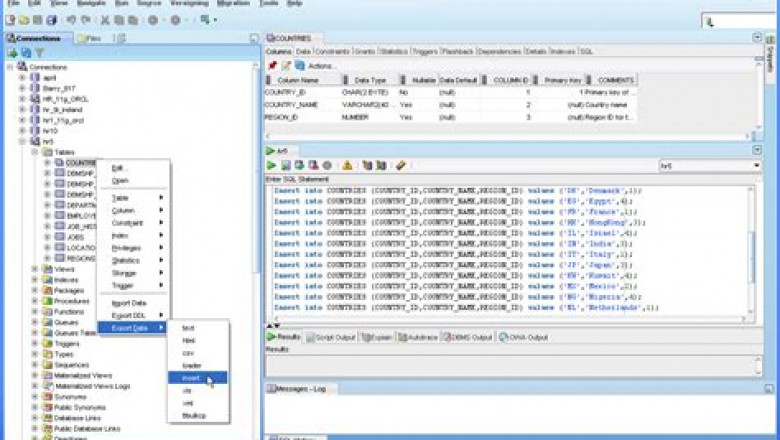This screenshot has height=440, width=780.
Task: Click the green New Connection plus icon
Action: 12,53
